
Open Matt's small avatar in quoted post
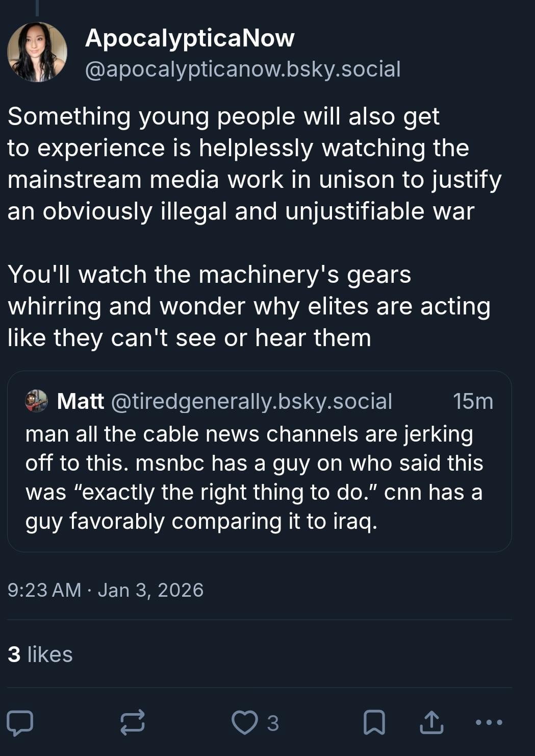(36, 401)
